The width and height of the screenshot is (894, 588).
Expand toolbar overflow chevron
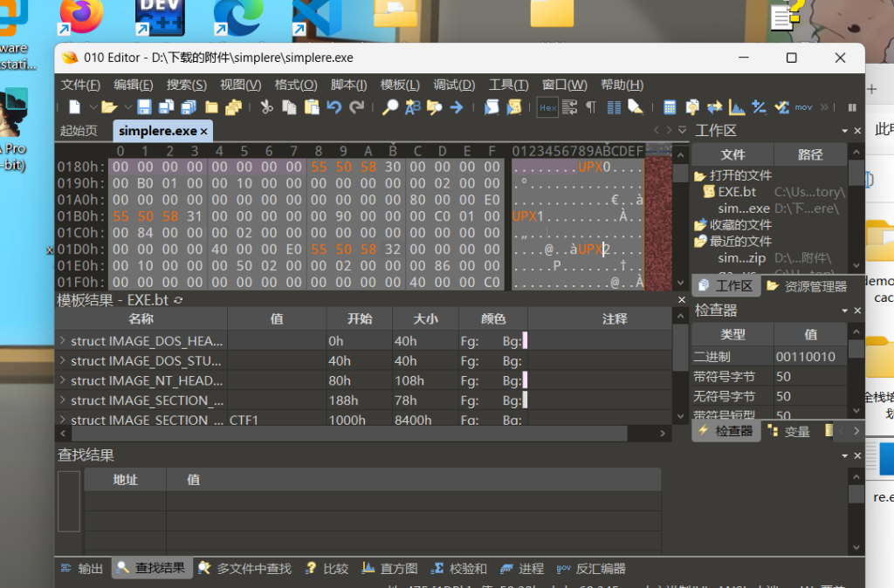tap(824, 107)
